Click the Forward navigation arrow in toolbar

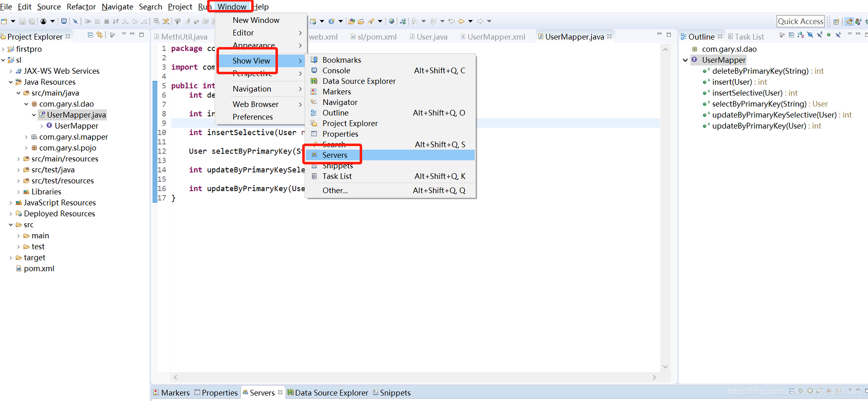[x=480, y=21]
